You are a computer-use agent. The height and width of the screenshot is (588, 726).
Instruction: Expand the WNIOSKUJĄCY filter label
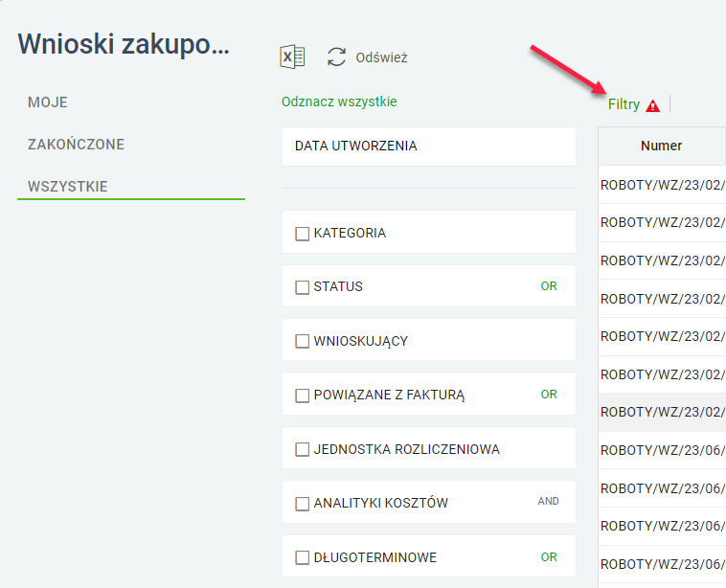click(361, 341)
